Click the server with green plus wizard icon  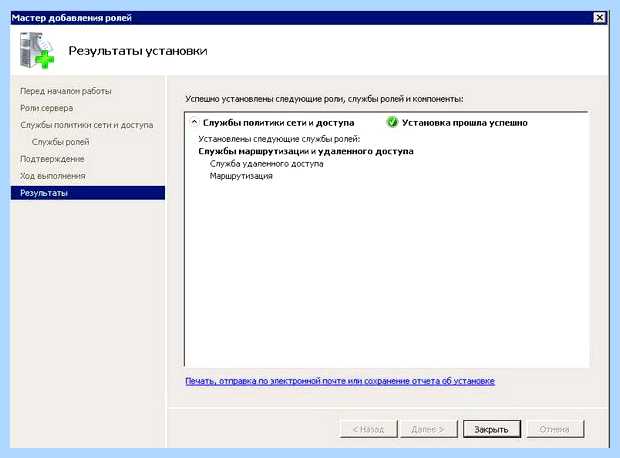pyautogui.click(x=37, y=51)
